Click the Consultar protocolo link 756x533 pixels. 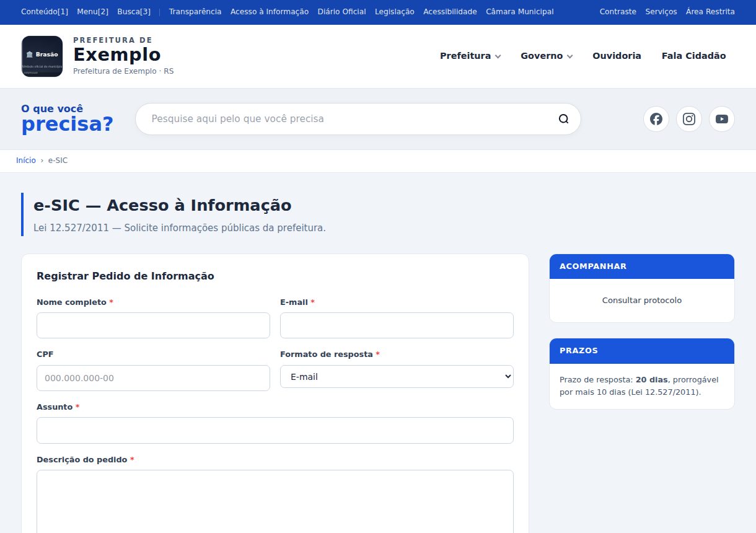[642, 300]
